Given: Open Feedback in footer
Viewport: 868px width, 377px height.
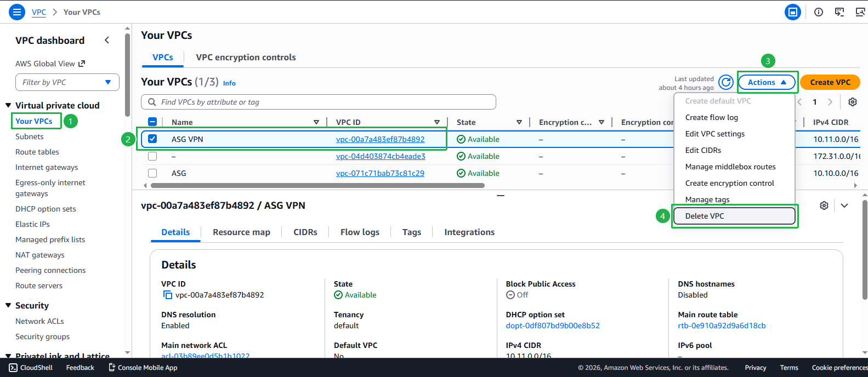Looking at the screenshot, I should point(80,368).
